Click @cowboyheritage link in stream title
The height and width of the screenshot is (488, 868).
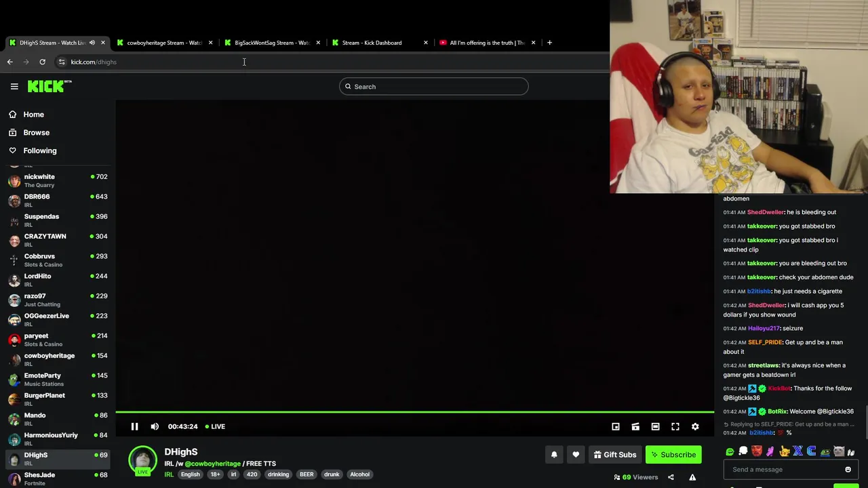point(213,464)
